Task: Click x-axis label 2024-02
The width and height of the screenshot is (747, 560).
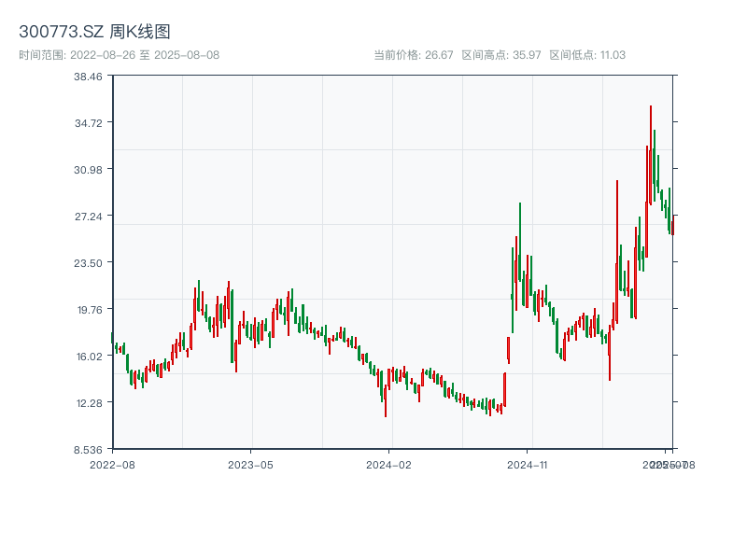Action: tap(388, 465)
